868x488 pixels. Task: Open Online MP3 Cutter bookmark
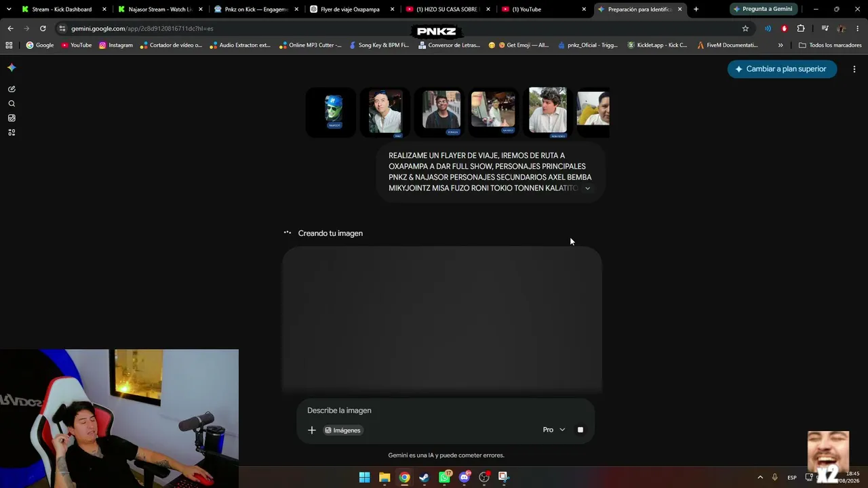tap(311, 45)
